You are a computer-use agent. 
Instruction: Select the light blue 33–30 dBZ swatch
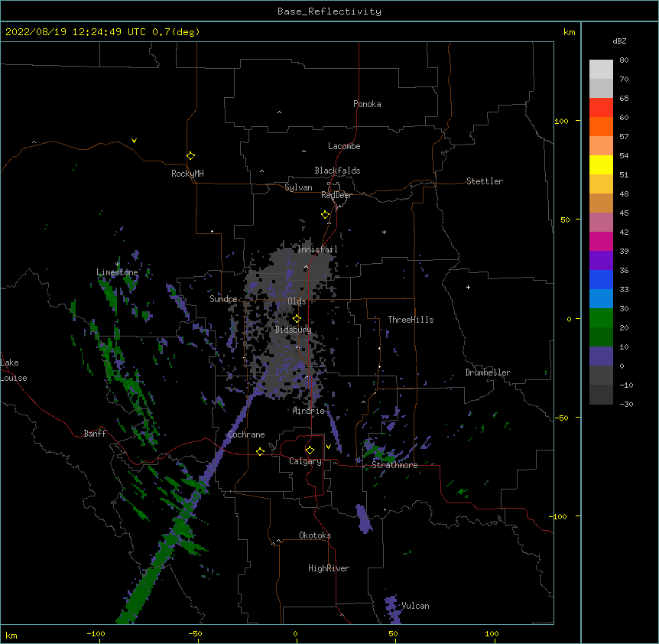click(601, 298)
